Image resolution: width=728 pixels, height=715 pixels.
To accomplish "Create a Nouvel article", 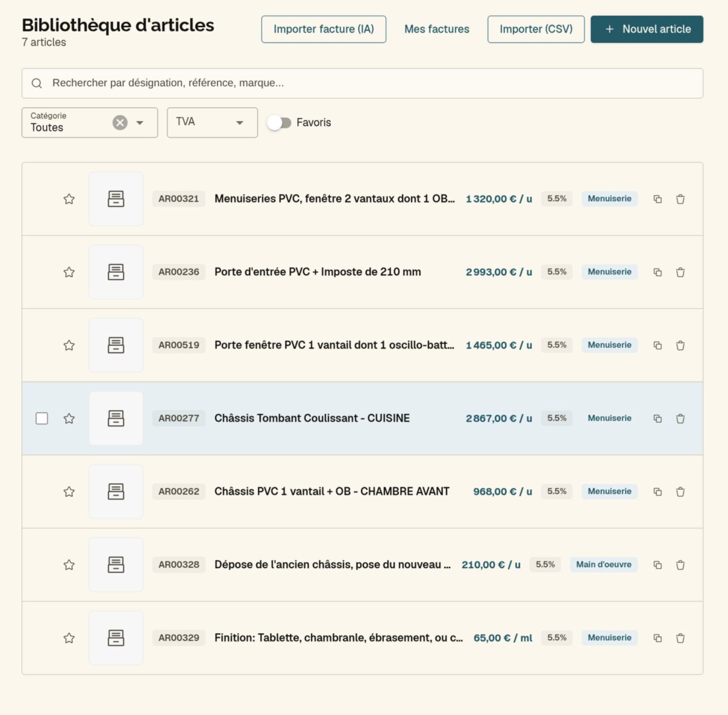I will click(x=647, y=29).
